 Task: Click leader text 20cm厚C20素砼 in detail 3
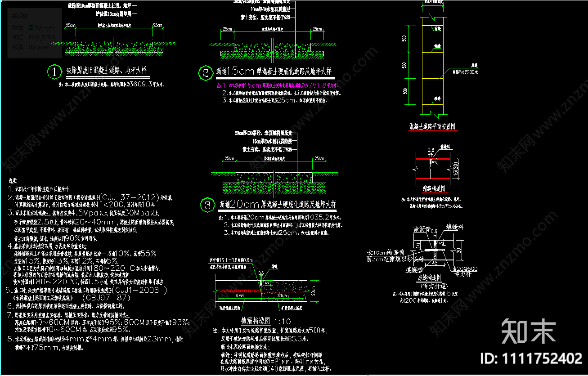263,134
